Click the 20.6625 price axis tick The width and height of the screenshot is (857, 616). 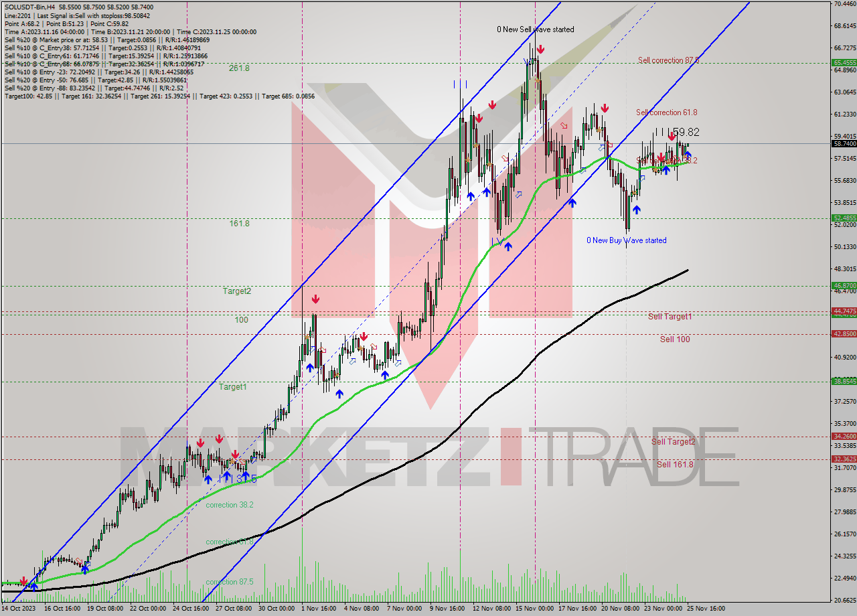(x=845, y=601)
